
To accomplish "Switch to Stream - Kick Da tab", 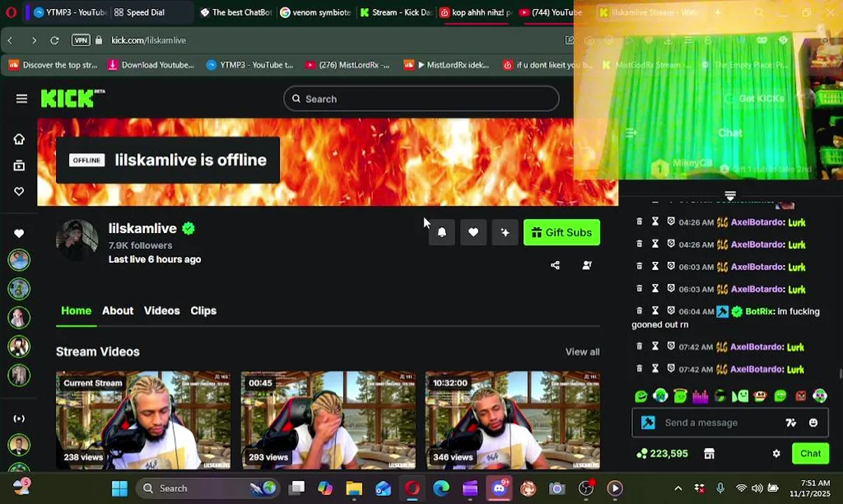I will [x=396, y=12].
